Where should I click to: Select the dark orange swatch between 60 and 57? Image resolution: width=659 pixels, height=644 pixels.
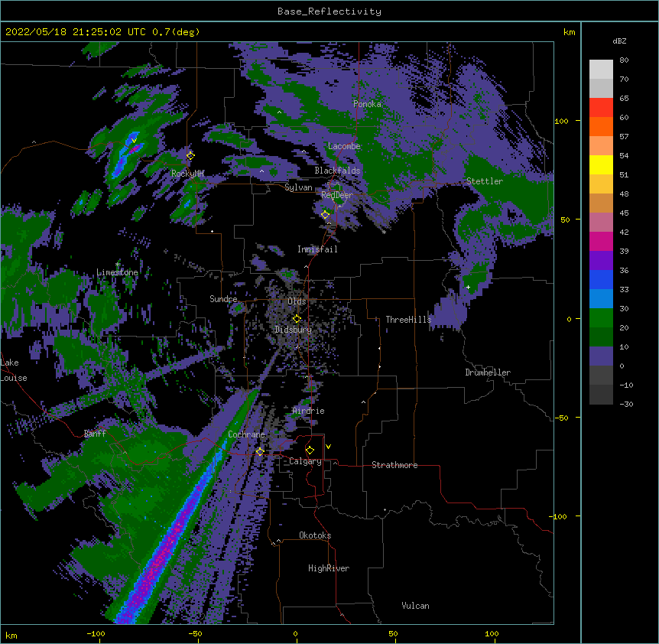(x=601, y=126)
